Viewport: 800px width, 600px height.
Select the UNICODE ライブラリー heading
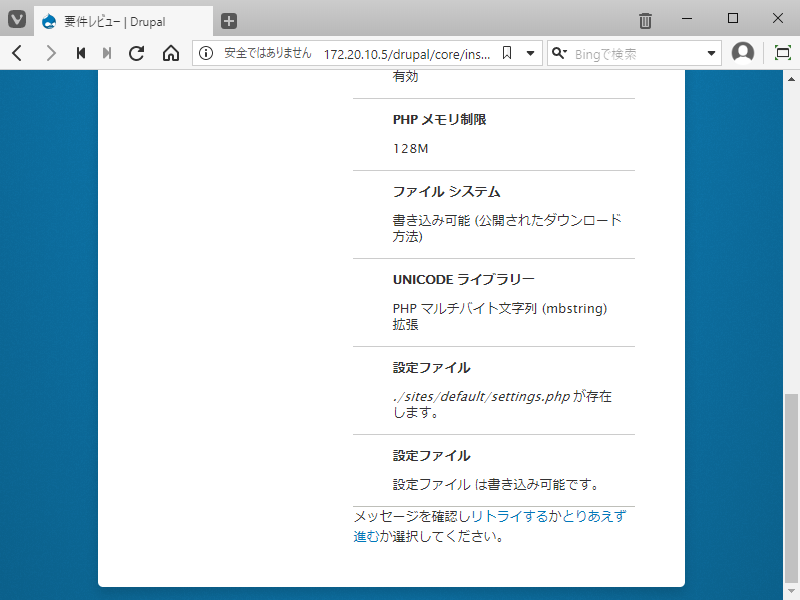[x=463, y=280]
